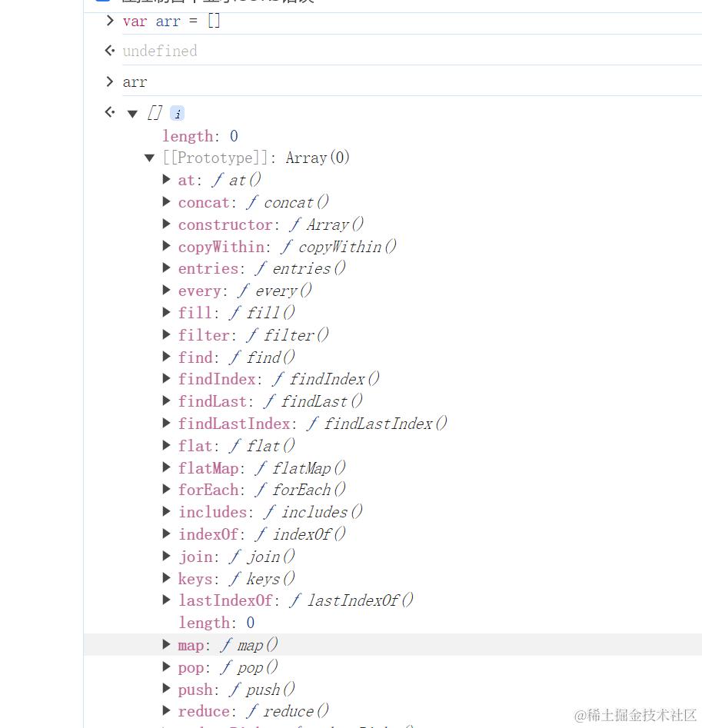Expand the pop function entry
This screenshot has width=702, height=728.
click(x=166, y=667)
